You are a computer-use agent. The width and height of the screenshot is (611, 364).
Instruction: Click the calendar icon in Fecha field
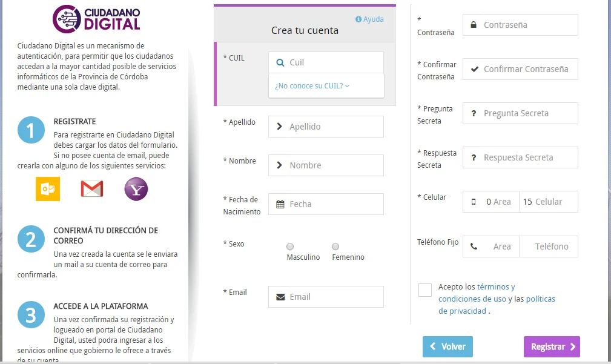280,204
